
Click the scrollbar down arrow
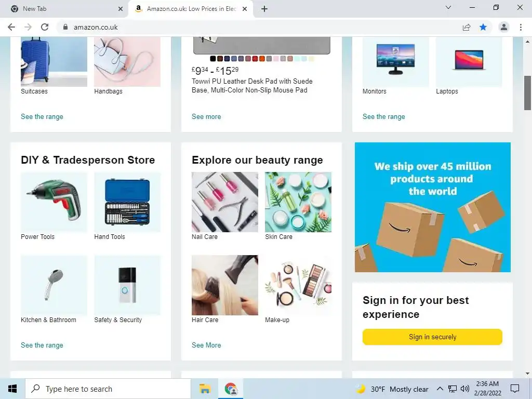[x=527, y=374]
